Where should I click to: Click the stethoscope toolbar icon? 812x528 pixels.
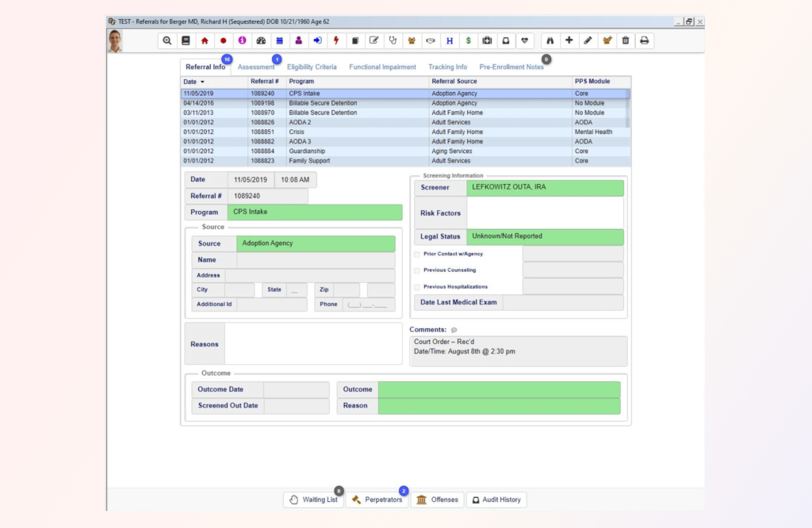click(393, 40)
